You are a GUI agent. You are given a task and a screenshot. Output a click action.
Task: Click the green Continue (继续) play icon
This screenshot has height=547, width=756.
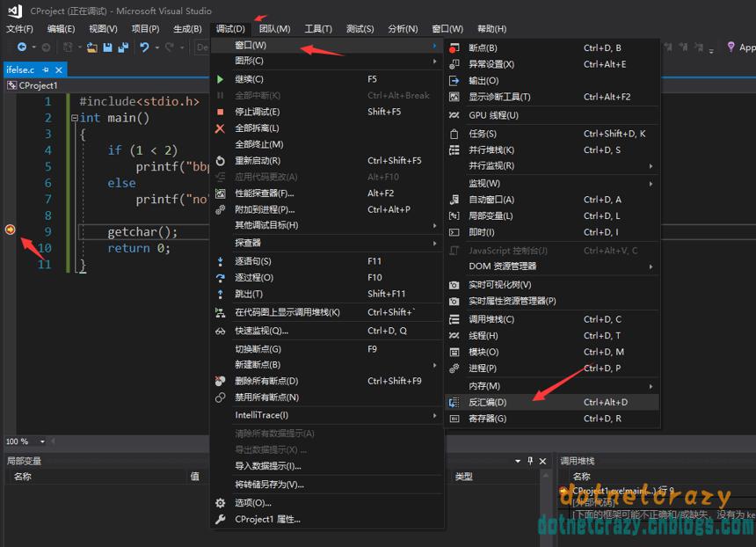[221, 79]
